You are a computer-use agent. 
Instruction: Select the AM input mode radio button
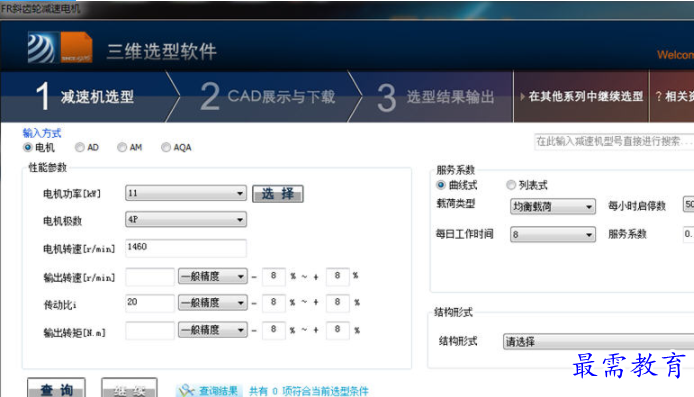tap(122, 147)
